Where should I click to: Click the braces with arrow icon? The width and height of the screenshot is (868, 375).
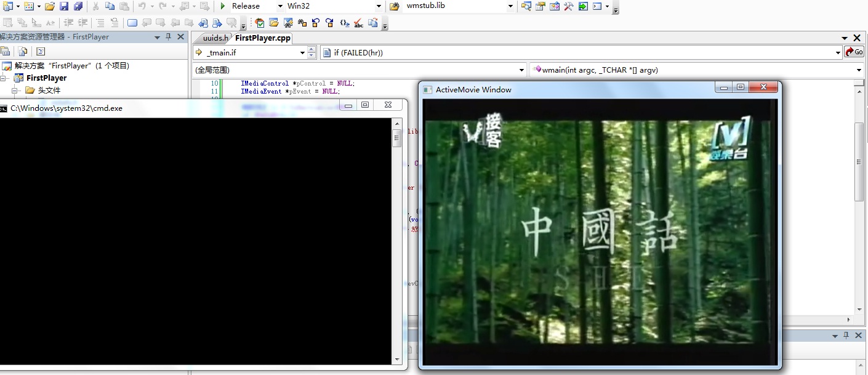[x=344, y=23]
